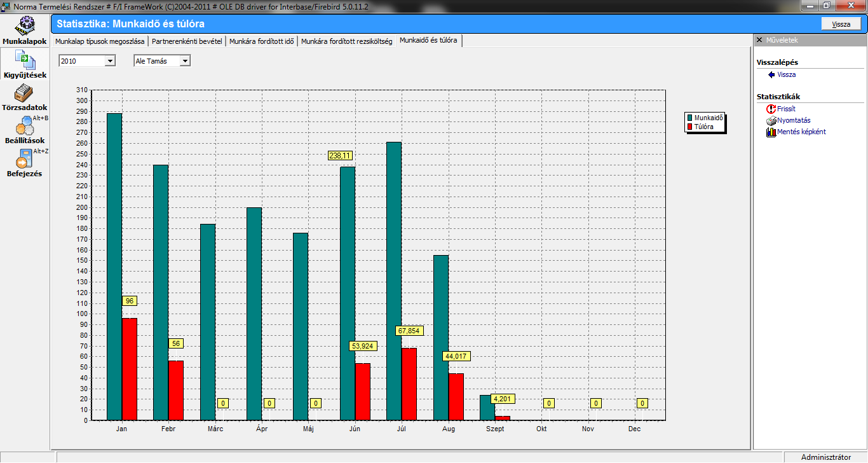The height and width of the screenshot is (463, 868).
Task: Click the Befejezés exit icon
Action: pos(24,159)
